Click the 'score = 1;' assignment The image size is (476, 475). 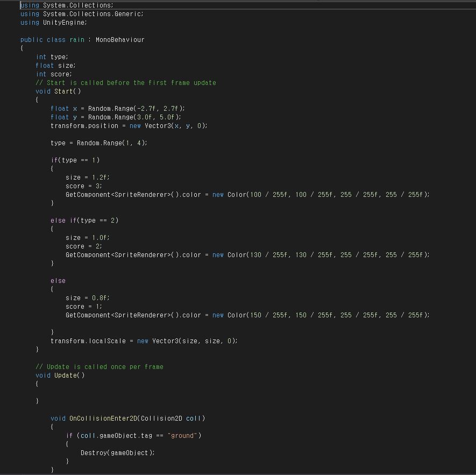[x=84, y=307]
